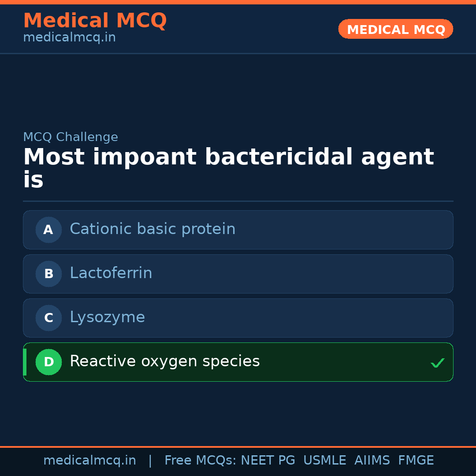
Task: Click NEET PG in the footer
Action: 268,461
